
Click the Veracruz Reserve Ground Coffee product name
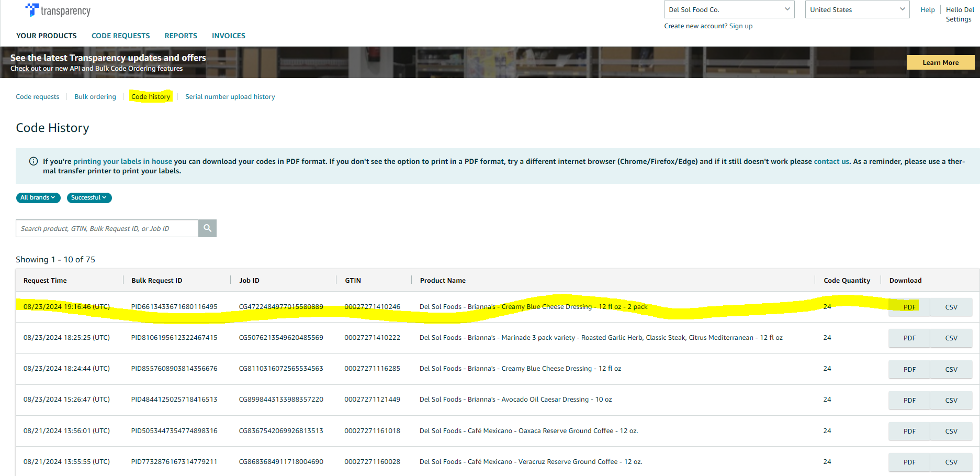point(531,461)
